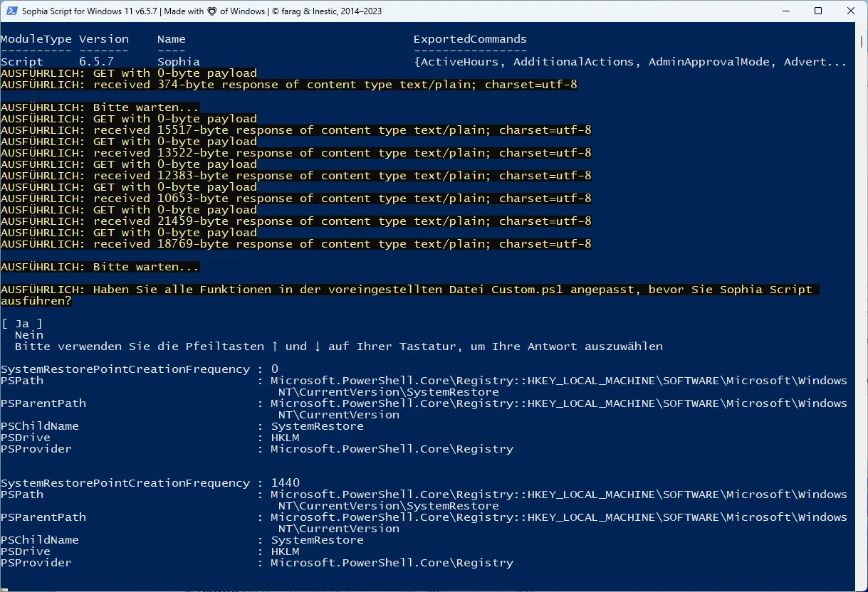Click the 'Version' column header
The image size is (868, 592).
point(104,39)
